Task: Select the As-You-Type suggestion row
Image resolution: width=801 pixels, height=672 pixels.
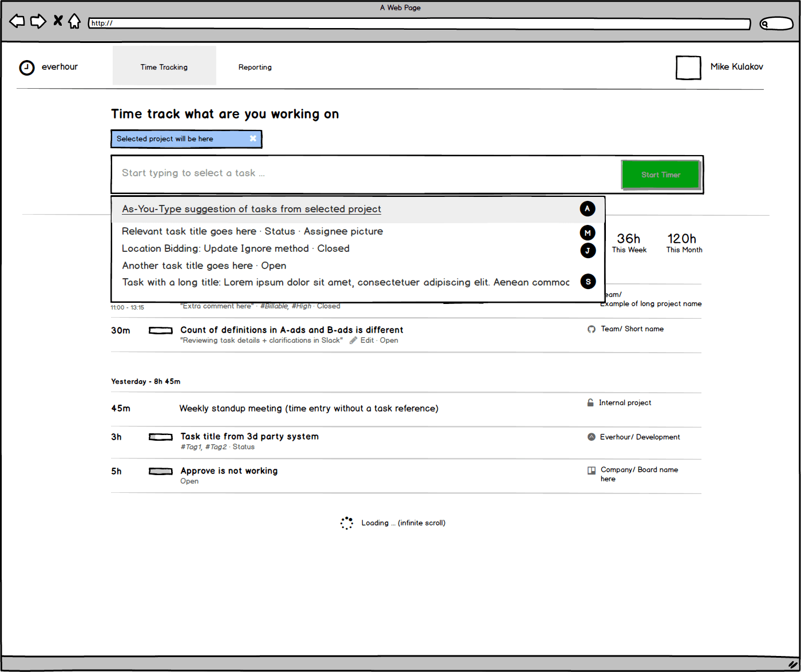Action: [x=358, y=209]
